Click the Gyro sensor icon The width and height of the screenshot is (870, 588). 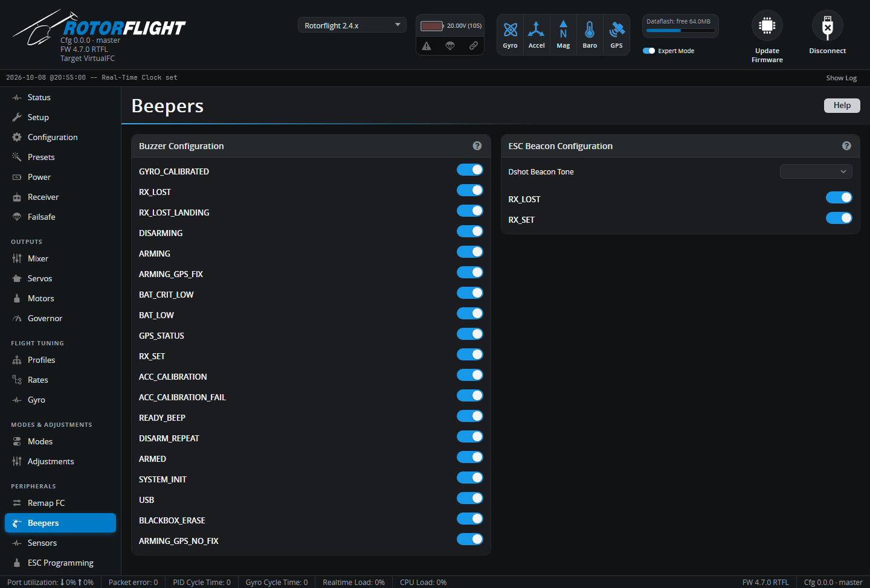(511, 29)
